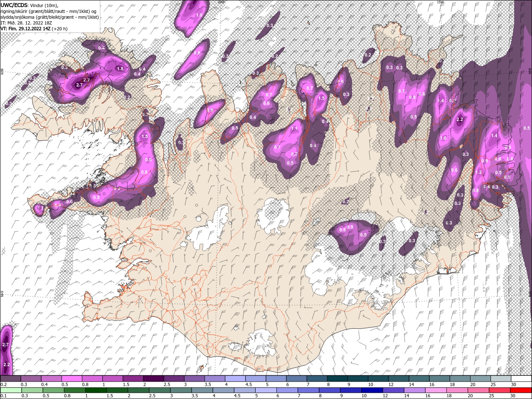Pick the bright red 30 swatch in rain scale

point(520,390)
